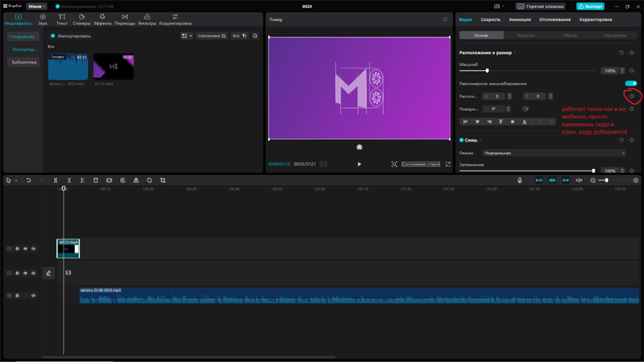Toggle Равномерное масштабирование switch
The height and width of the screenshot is (362, 644).
[631, 84]
